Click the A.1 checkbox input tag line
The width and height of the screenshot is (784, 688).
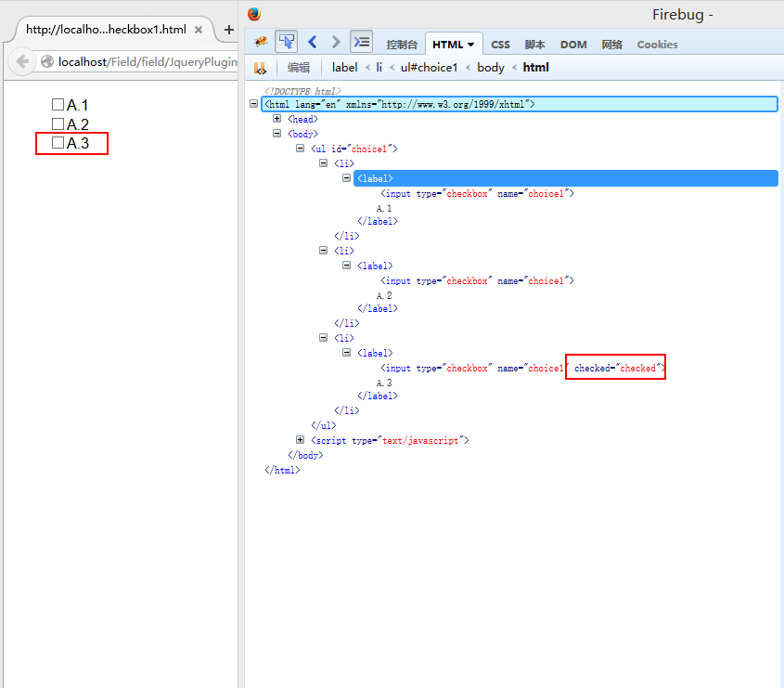click(477, 194)
